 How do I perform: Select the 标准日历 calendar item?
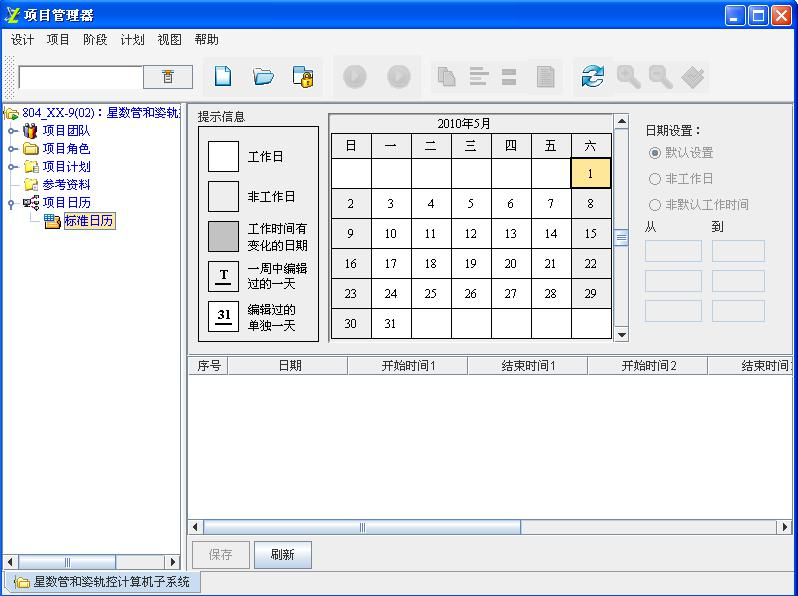click(88, 221)
